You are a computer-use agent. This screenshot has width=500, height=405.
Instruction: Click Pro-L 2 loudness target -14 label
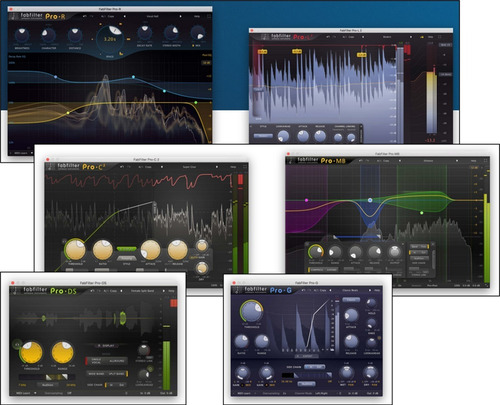tap(446, 74)
